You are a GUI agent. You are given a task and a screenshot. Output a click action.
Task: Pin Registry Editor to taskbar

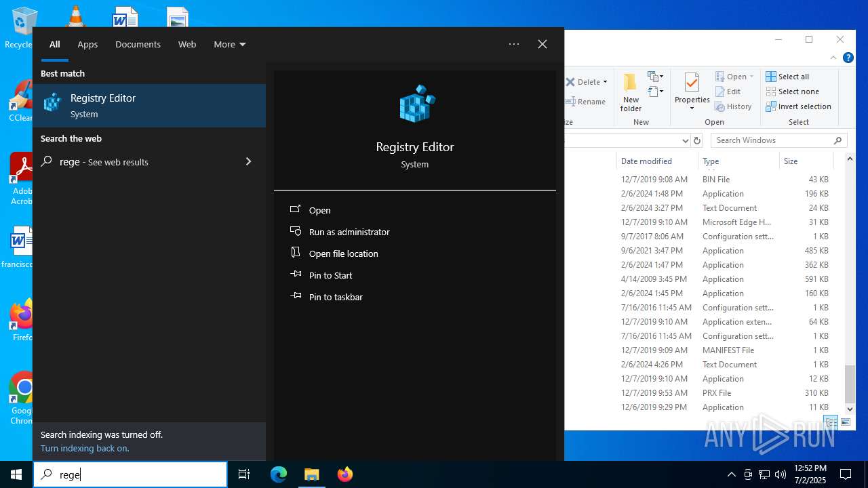(336, 297)
